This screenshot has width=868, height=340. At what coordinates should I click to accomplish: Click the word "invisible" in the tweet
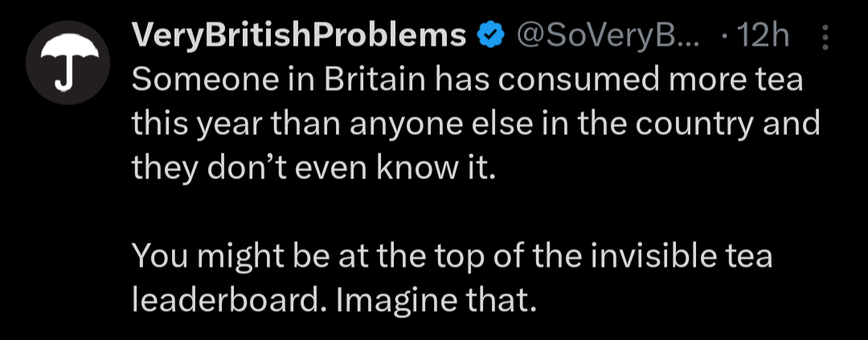656,256
